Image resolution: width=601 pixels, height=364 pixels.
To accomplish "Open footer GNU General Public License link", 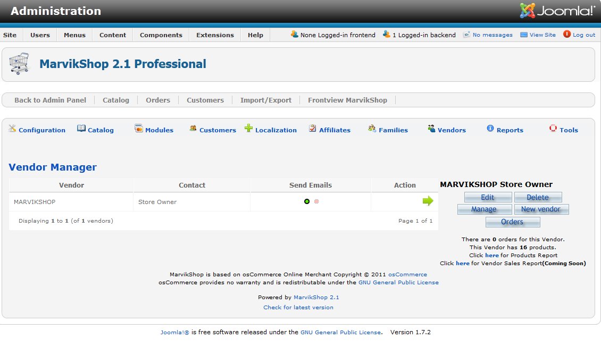I will (340, 332).
